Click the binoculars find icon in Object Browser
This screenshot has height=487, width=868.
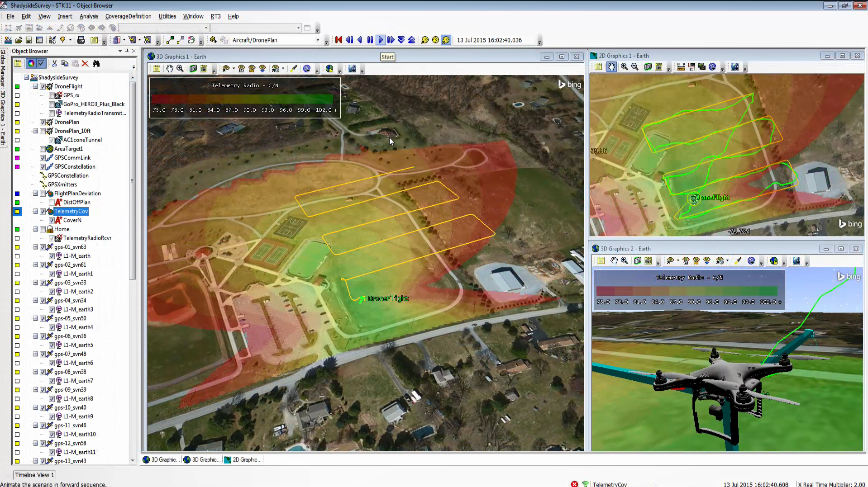[x=96, y=64]
